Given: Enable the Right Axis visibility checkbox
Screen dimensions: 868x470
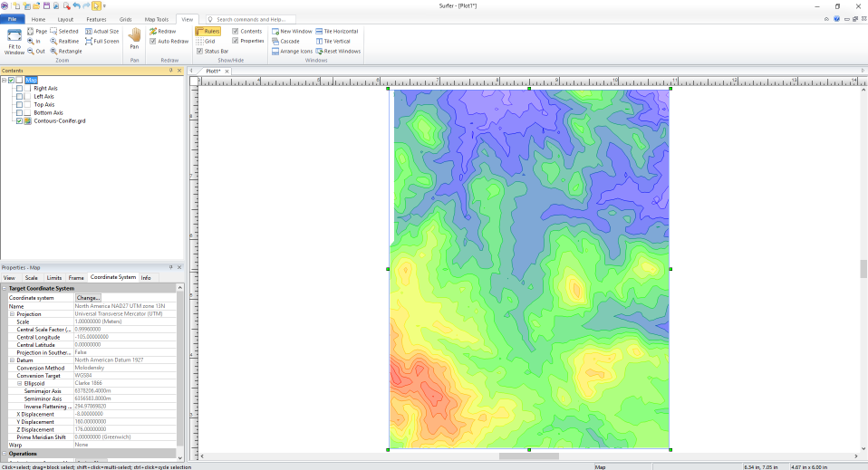Looking at the screenshot, I should [x=19, y=89].
